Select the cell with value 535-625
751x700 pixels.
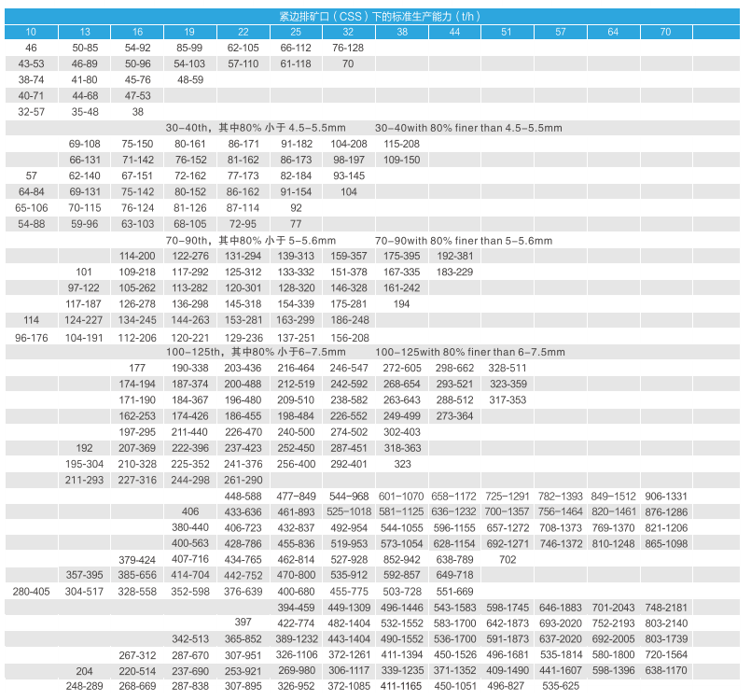560,686
